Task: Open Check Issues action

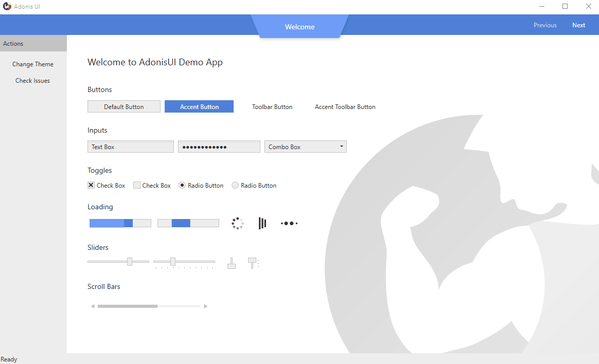Action: [x=33, y=81]
